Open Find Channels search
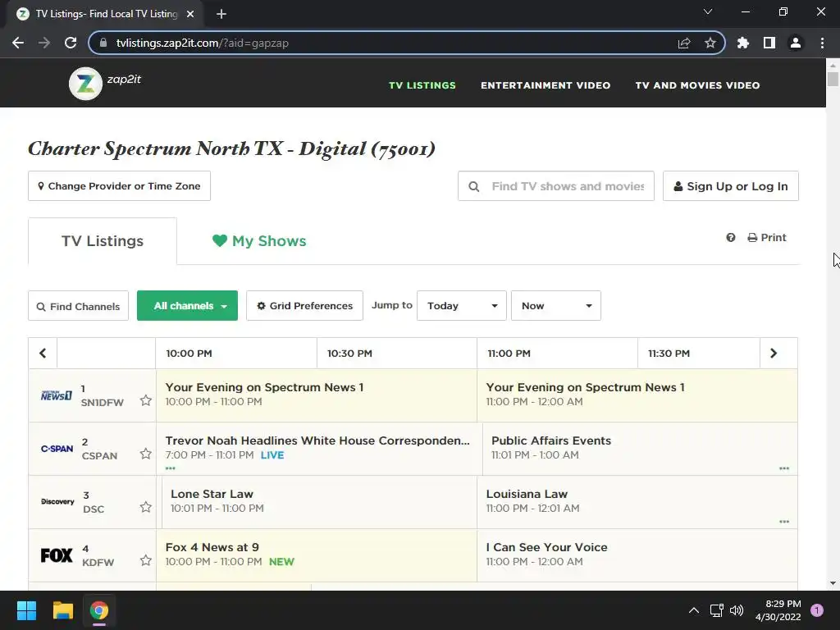 tap(78, 306)
